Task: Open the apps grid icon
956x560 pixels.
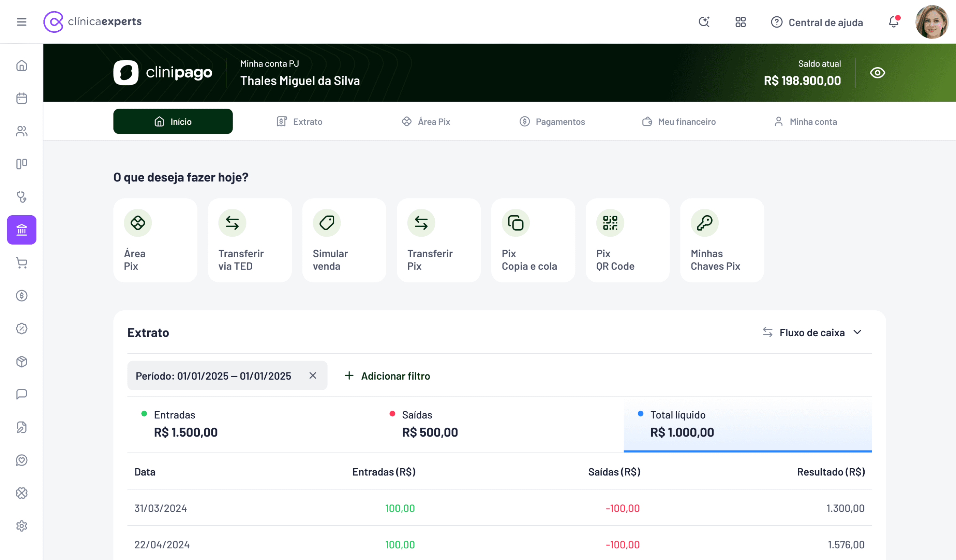Action: [740, 22]
